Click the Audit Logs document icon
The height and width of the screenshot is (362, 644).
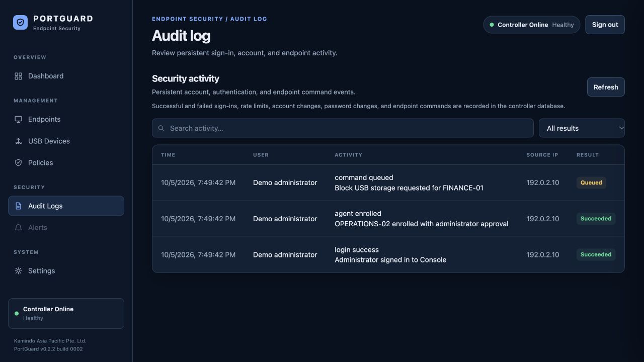point(18,206)
